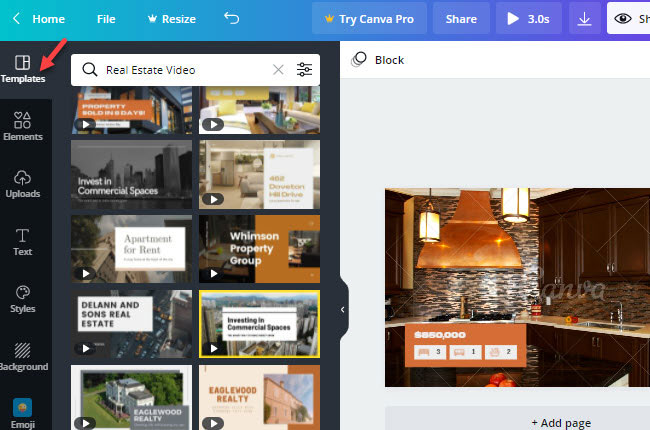Go back using the Home arrow
The height and width of the screenshot is (430, 650).
[16, 19]
